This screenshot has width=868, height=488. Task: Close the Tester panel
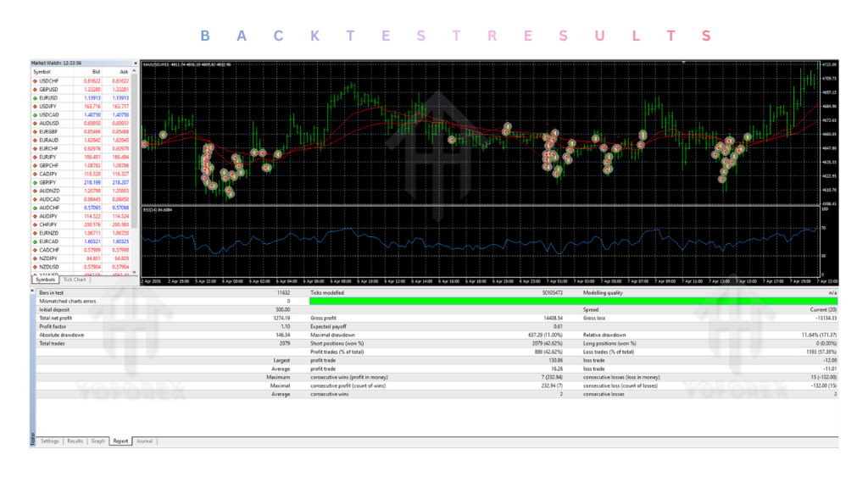point(32,291)
